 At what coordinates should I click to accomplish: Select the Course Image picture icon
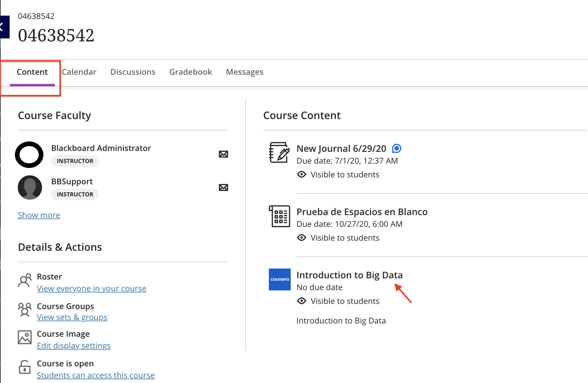(x=24, y=337)
